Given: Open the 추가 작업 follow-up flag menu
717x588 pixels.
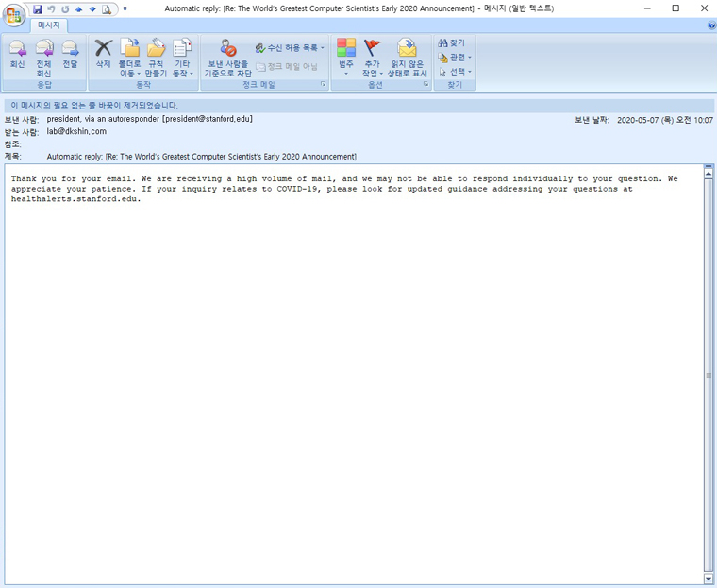Looking at the screenshot, I should pyautogui.click(x=373, y=59).
